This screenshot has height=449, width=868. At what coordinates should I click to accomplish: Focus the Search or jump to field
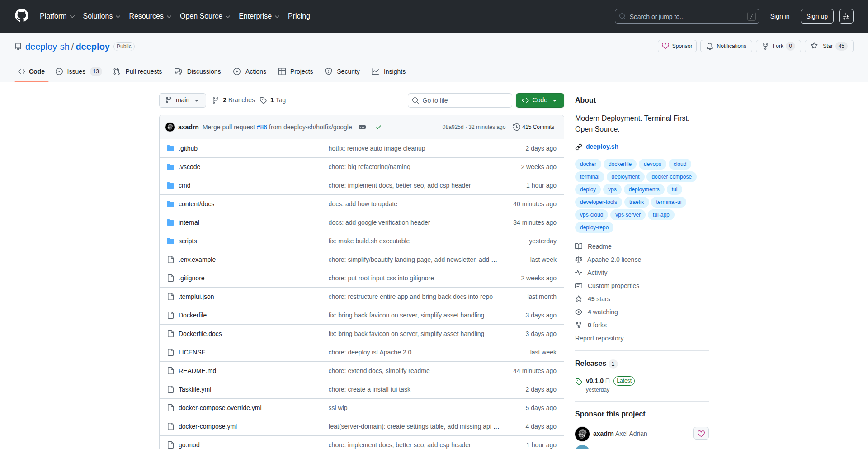tap(687, 16)
